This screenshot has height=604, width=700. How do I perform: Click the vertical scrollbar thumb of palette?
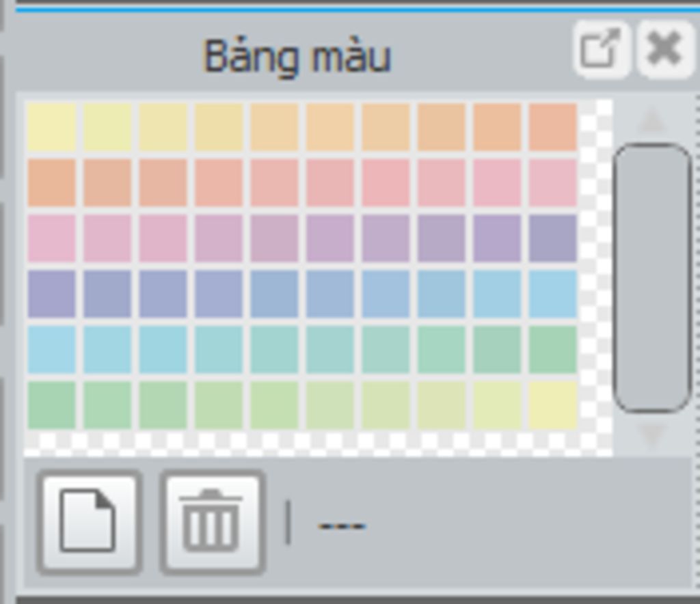[652, 277]
